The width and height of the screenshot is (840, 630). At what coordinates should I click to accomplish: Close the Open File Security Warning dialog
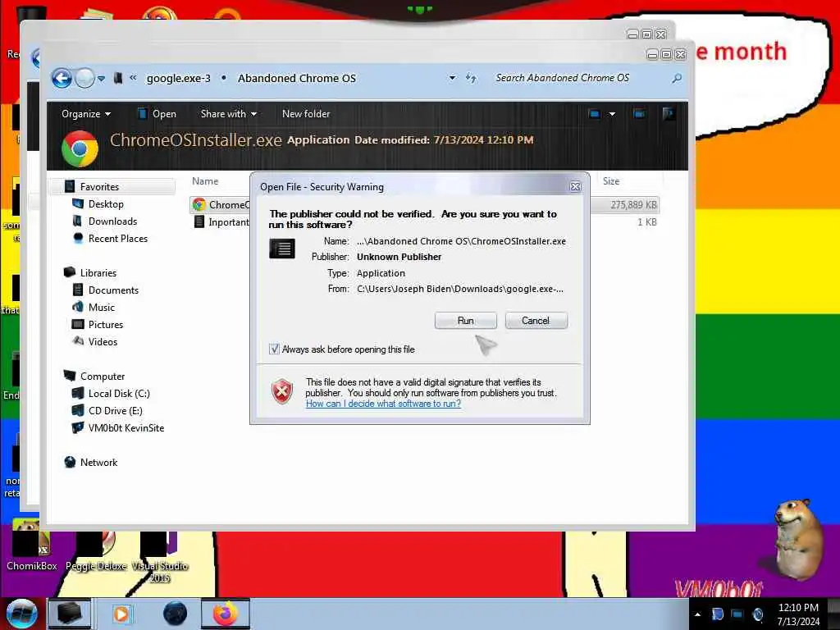click(x=575, y=186)
